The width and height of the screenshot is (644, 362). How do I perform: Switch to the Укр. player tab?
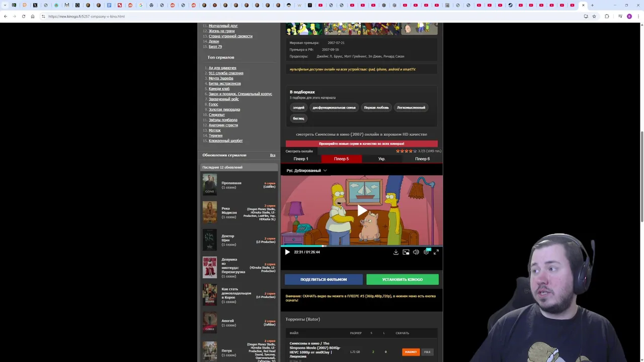click(382, 159)
